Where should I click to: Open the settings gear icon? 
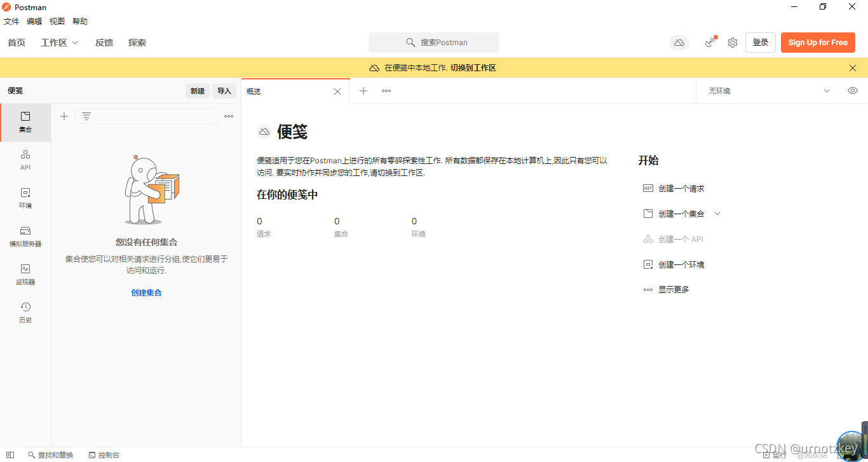[733, 43]
